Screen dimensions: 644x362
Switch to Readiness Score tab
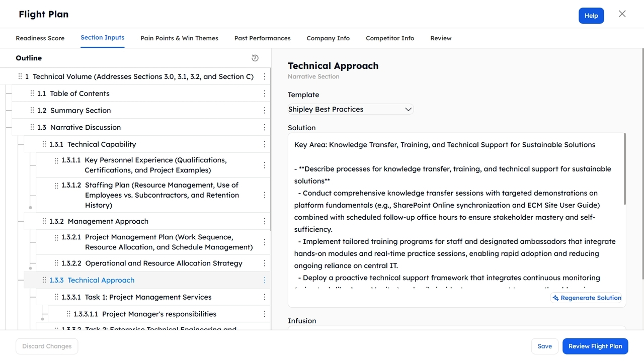pyautogui.click(x=40, y=38)
